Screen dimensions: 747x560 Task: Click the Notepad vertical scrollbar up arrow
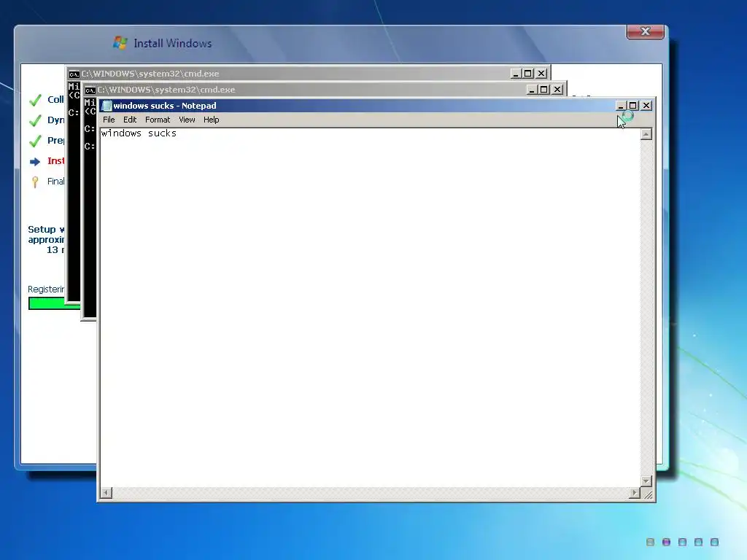pos(646,134)
